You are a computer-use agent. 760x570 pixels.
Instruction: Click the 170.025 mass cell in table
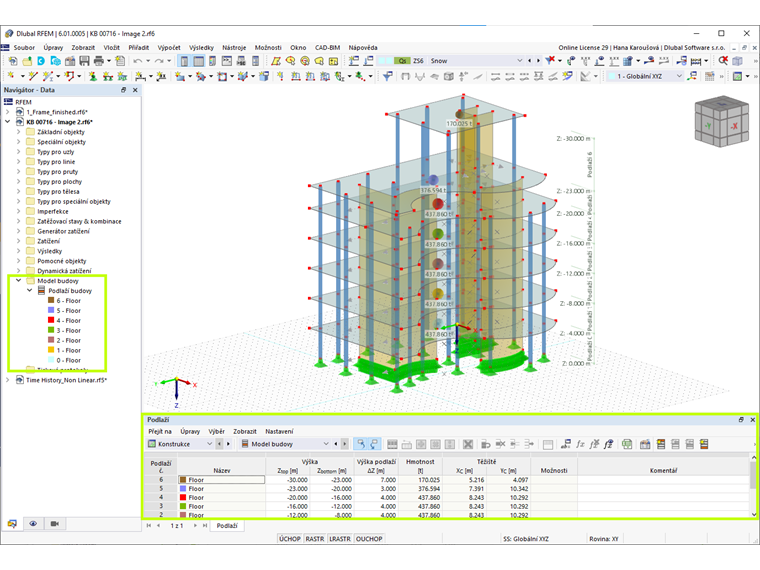coord(421,480)
